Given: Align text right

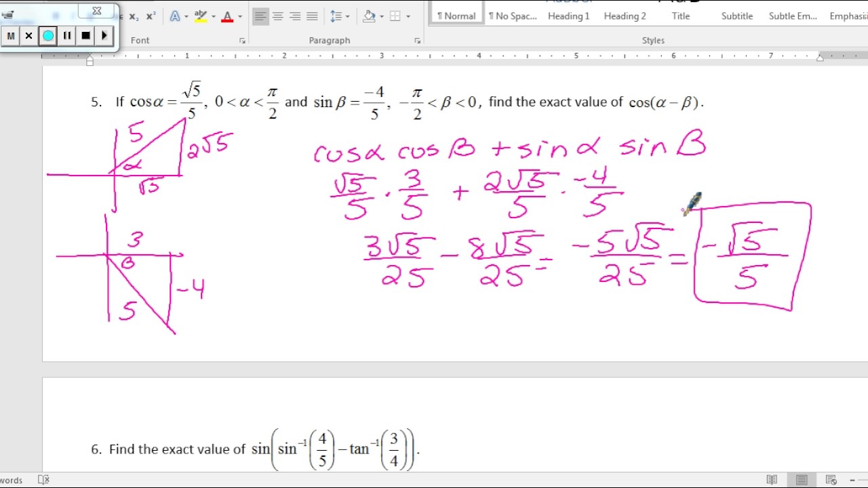Looking at the screenshot, I should point(295,16).
